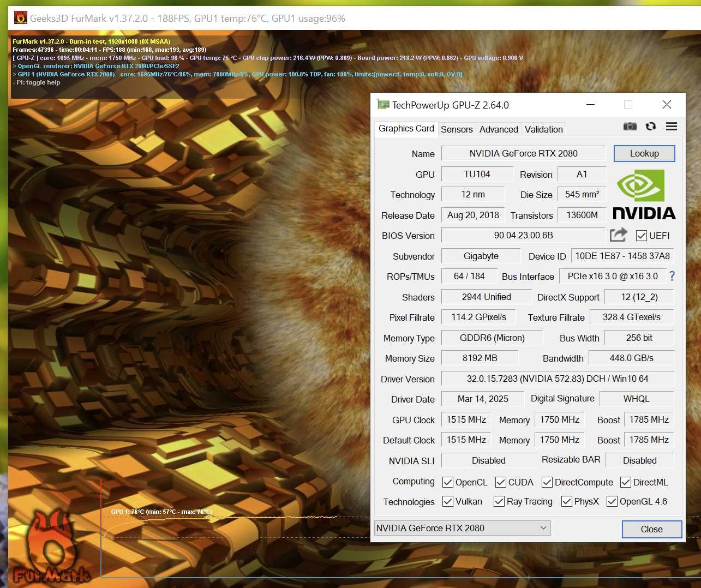Click the Technology value 12 nm

pos(472,194)
